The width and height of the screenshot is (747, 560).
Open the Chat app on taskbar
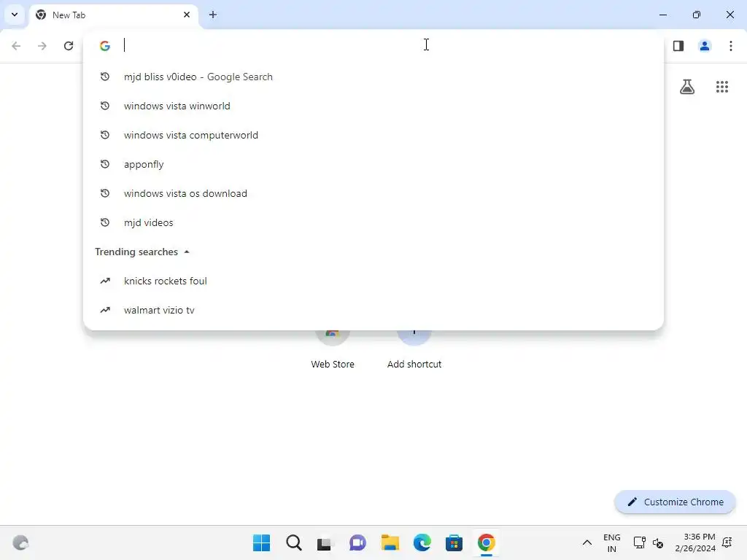coord(357,542)
